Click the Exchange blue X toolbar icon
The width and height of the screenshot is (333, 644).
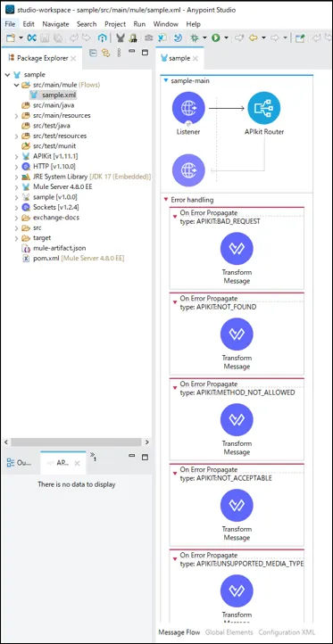click(x=31, y=37)
